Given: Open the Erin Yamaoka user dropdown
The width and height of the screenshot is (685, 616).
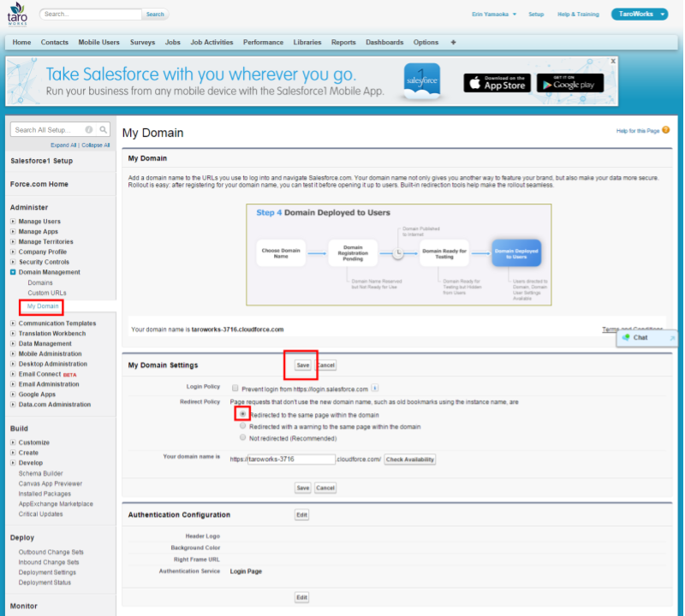Looking at the screenshot, I should point(494,15).
